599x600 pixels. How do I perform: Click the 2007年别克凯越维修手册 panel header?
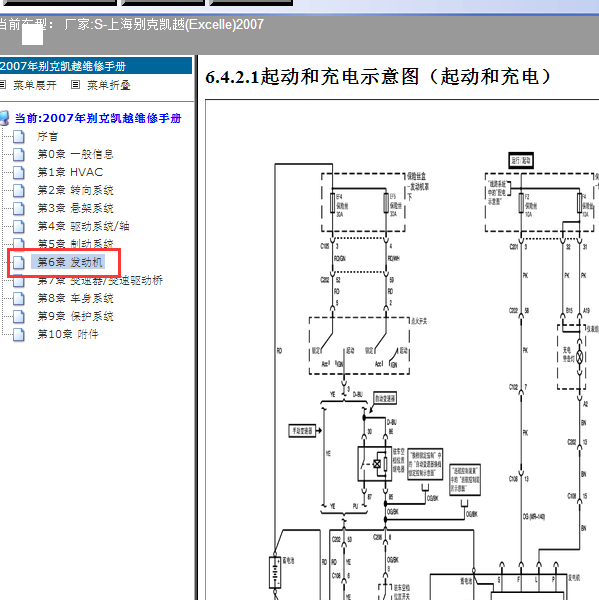[96, 66]
